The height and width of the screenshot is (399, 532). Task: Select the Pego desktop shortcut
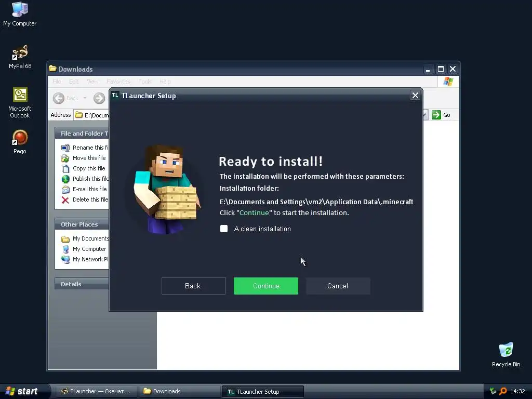click(20, 142)
